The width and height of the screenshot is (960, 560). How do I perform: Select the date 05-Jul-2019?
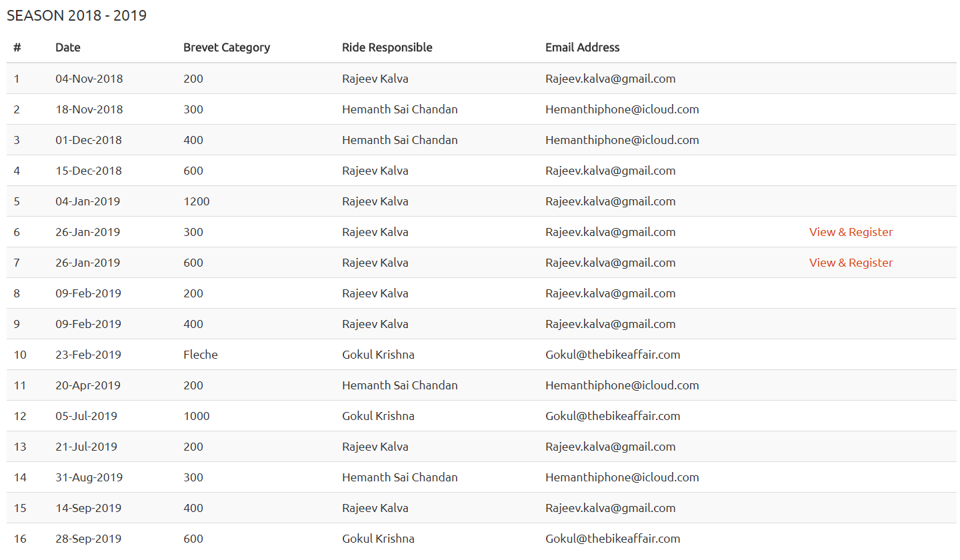coord(87,416)
